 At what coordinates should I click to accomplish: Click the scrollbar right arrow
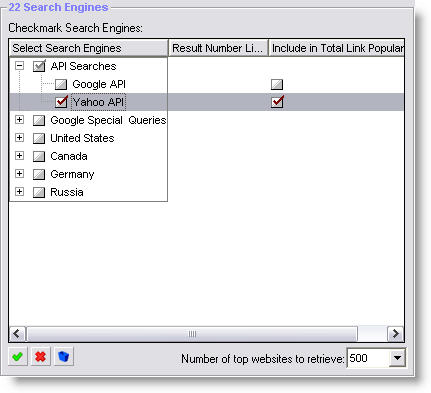pyautogui.click(x=395, y=334)
